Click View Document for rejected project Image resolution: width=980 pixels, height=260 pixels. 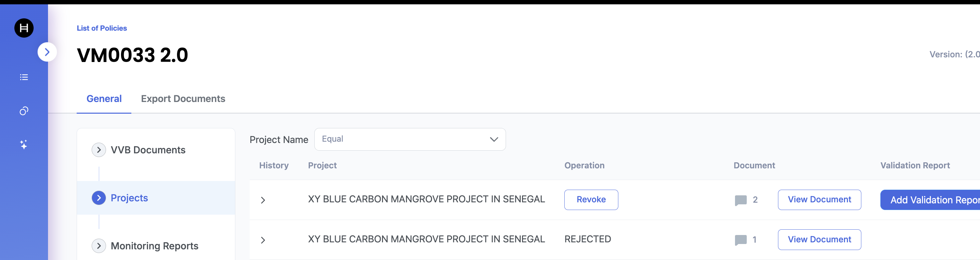coord(819,240)
